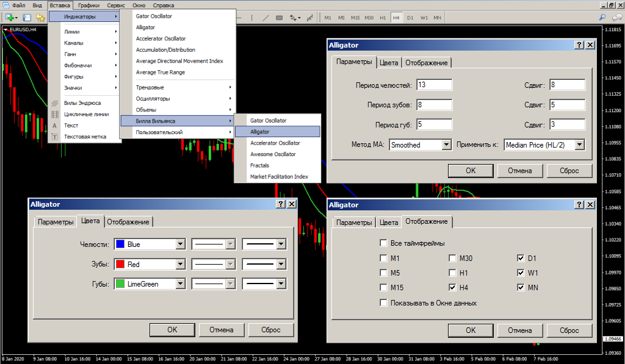Click the Сброс button in colors dialog
The image size is (625, 364).
tap(271, 330)
